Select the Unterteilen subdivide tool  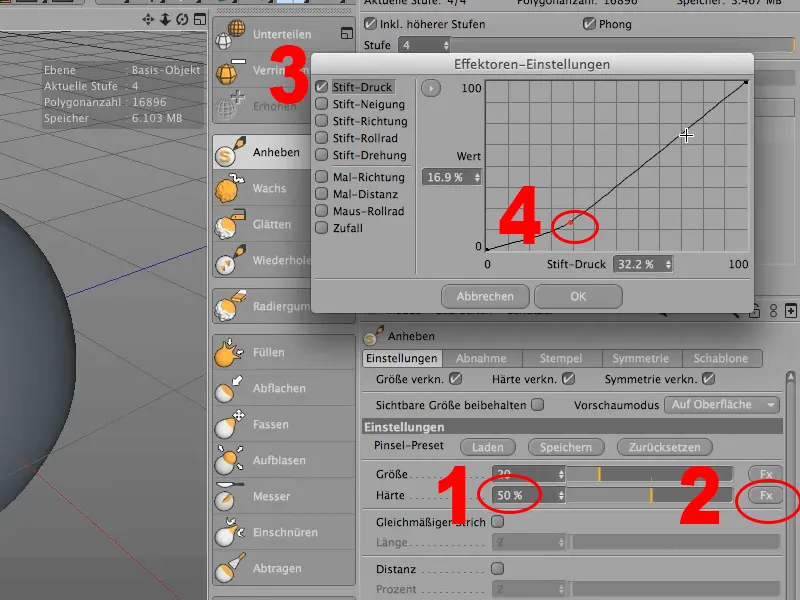click(283, 34)
